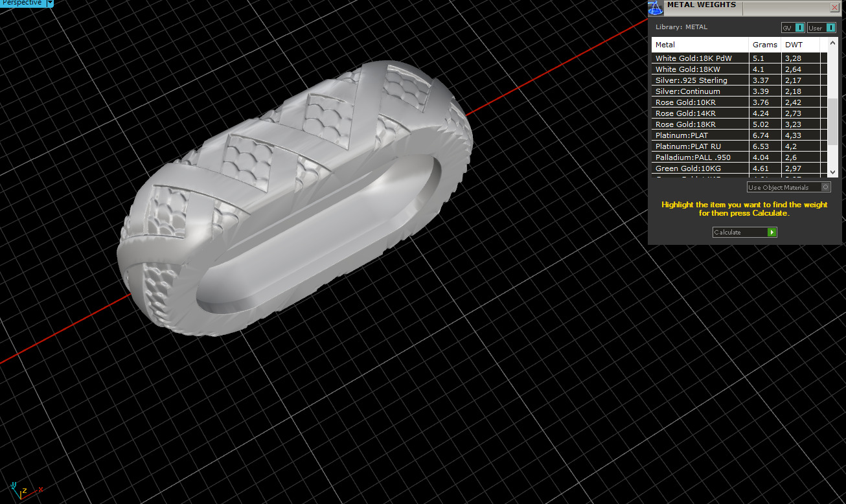Click the METAL WEIGHTS panel title

(x=702, y=5)
